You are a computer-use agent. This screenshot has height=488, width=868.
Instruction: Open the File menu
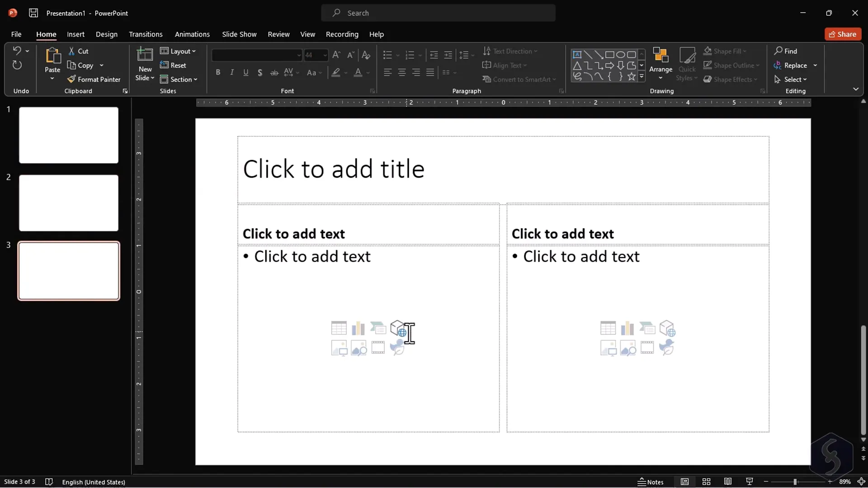[x=16, y=34]
